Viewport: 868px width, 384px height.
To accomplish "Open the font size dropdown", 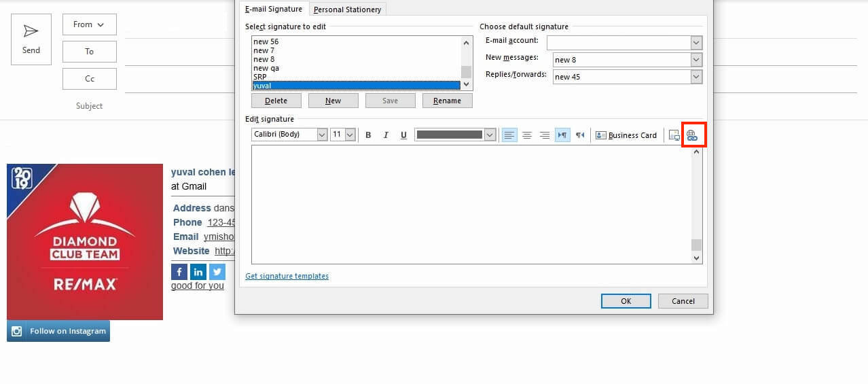I will click(x=350, y=135).
